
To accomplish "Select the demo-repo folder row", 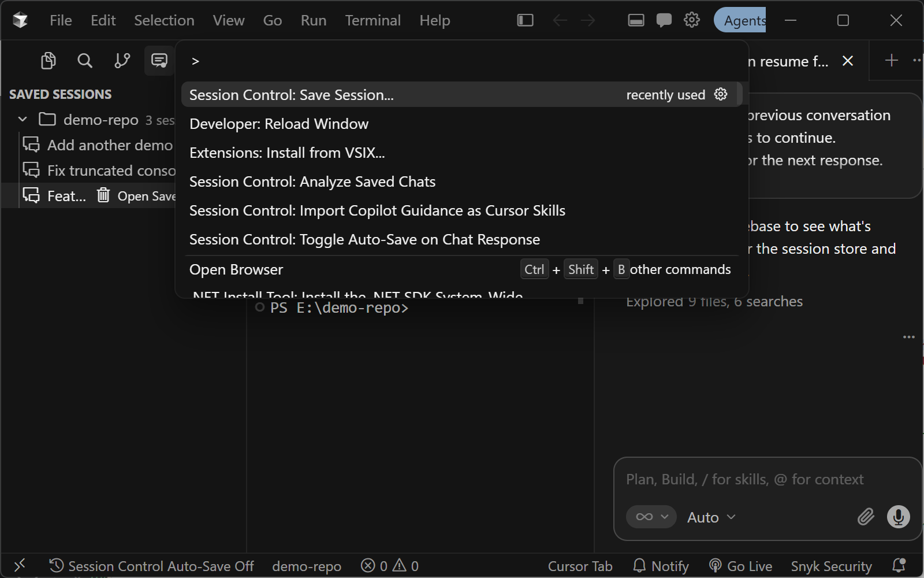I will pyautogui.click(x=88, y=120).
